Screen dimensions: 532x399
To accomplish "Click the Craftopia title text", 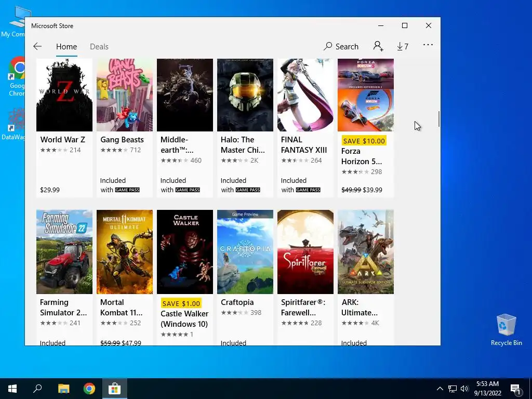I will point(237,302).
